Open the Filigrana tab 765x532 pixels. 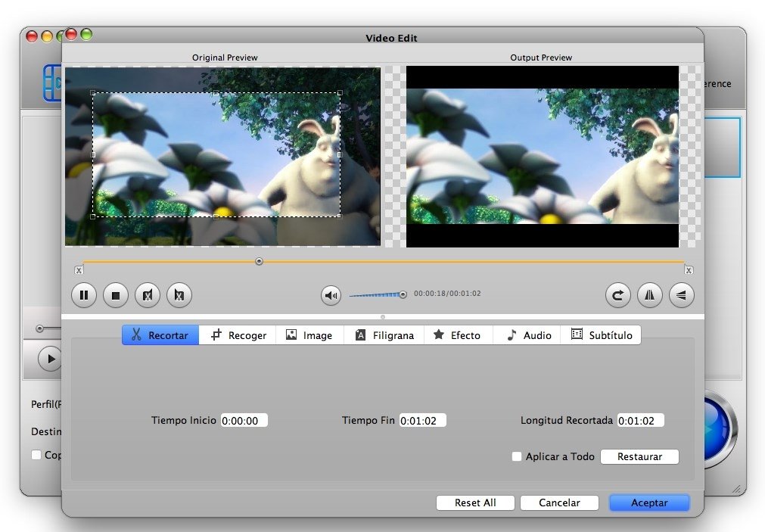[x=384, y=335]
